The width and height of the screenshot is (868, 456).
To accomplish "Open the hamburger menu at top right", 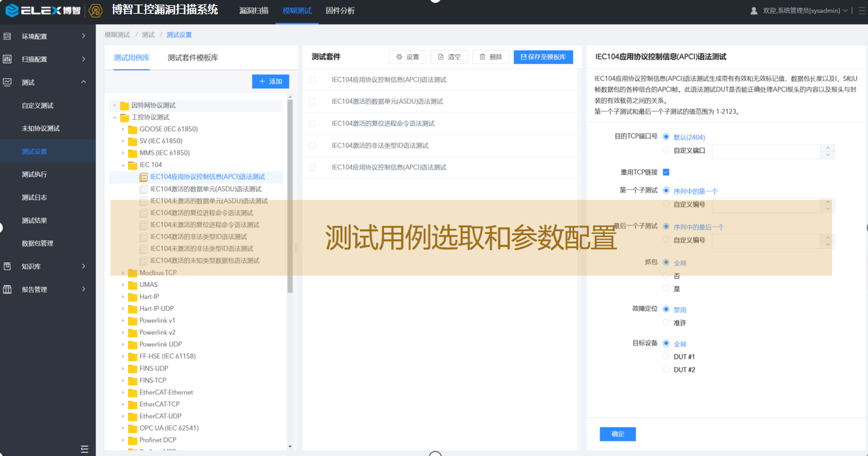I will (x=860, y=10).
